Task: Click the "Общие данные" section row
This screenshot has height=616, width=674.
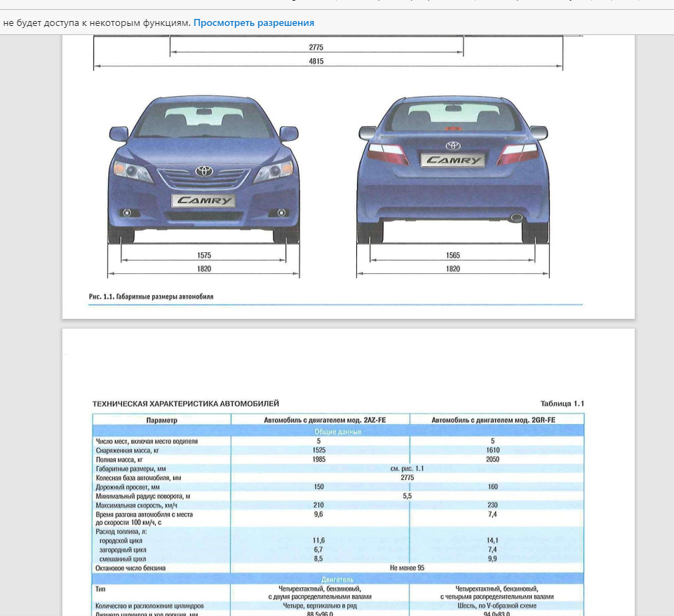Action: pyautogui.click(x=337, y=432)
